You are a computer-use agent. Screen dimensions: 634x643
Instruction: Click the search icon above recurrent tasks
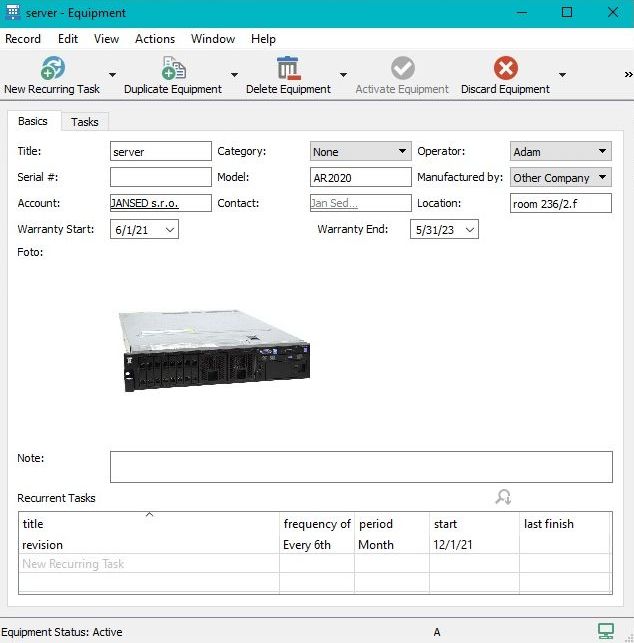tap(503, 497)
